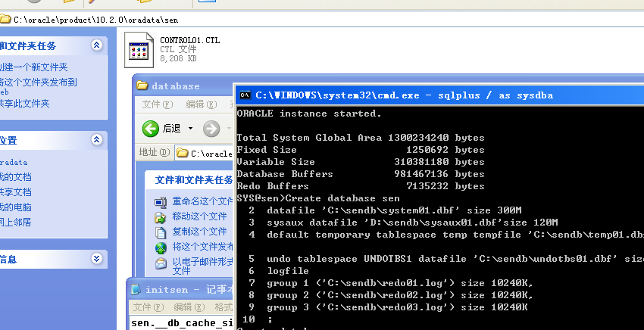Click the initsen Notepad title icon
The width and height of the screenshot is (644, 330).
point(136,289)
